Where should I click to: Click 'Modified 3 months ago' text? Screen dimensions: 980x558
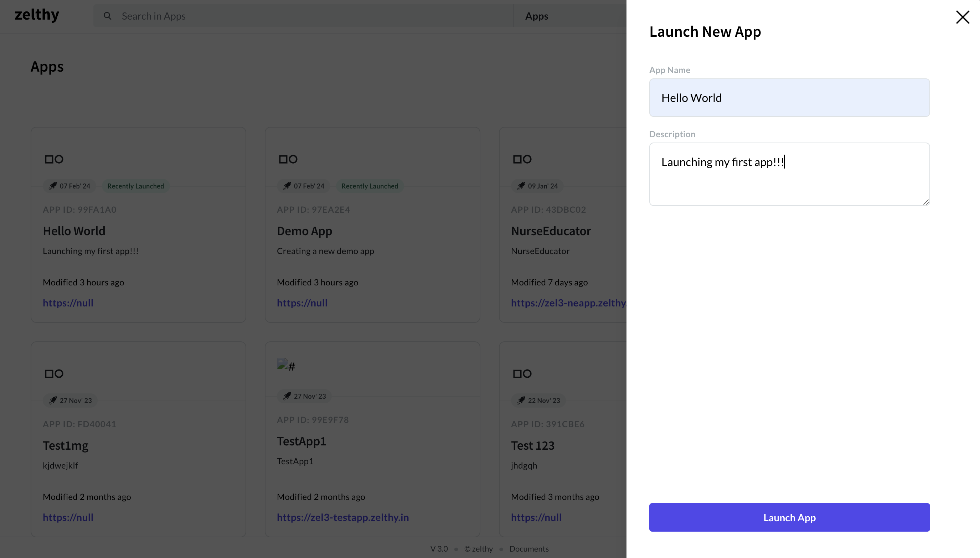555,497
